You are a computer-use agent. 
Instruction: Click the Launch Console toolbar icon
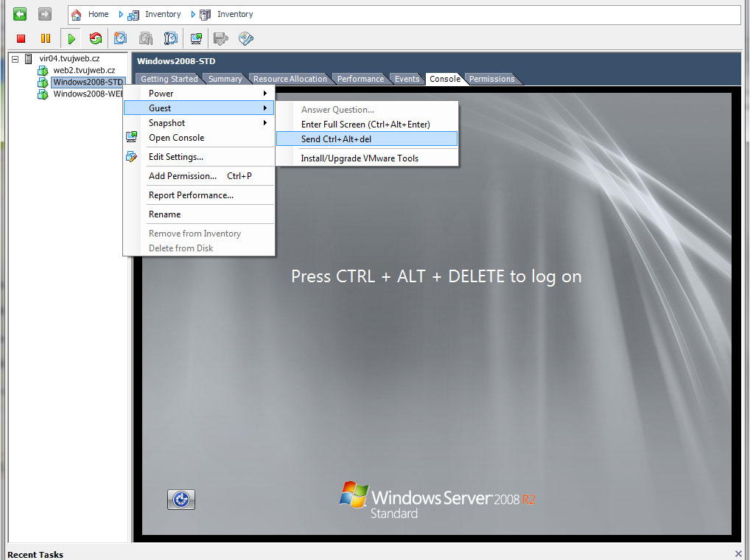click(x=196, y=38)
